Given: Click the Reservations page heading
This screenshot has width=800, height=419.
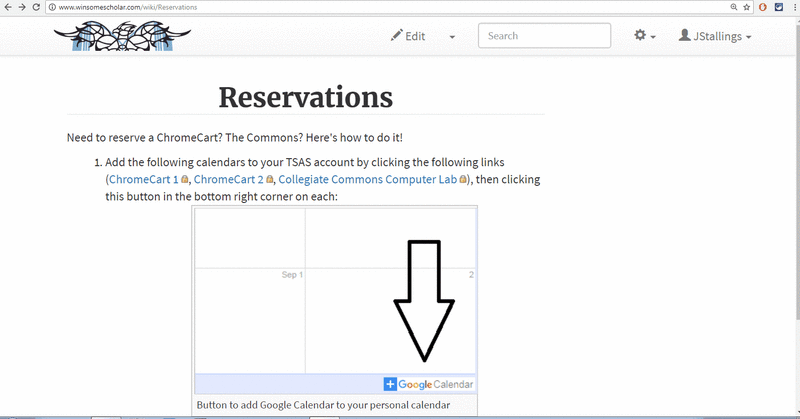Looking at the screenshot, I should (306, 97).
